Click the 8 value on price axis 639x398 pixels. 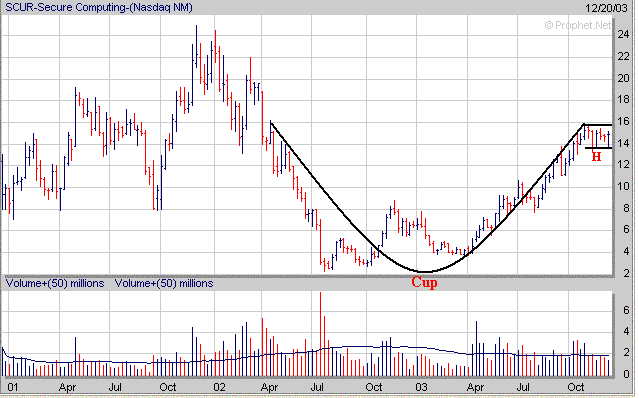(x=626, y=208)
